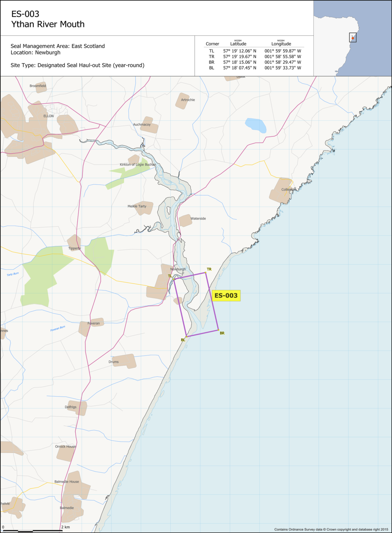Click the Tarty Burn stream label
Viewport: 392px width, 533px height.
13,274
